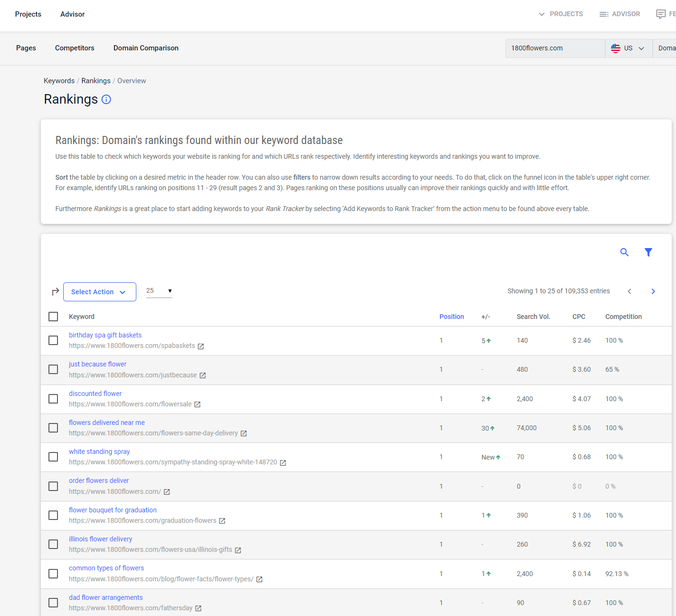Image resolution: width=676 pixels, height=616 pixels.
Task: Open keyword birthday spa gift baskets
Action: click(105, 335)
